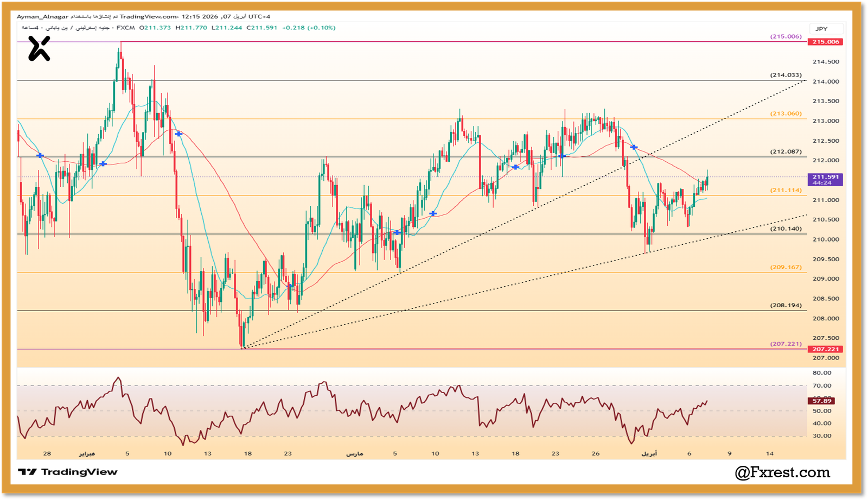The image size is (868, 500).
Task: Click the red 207.221 support price tag
Action: [825, 350]
